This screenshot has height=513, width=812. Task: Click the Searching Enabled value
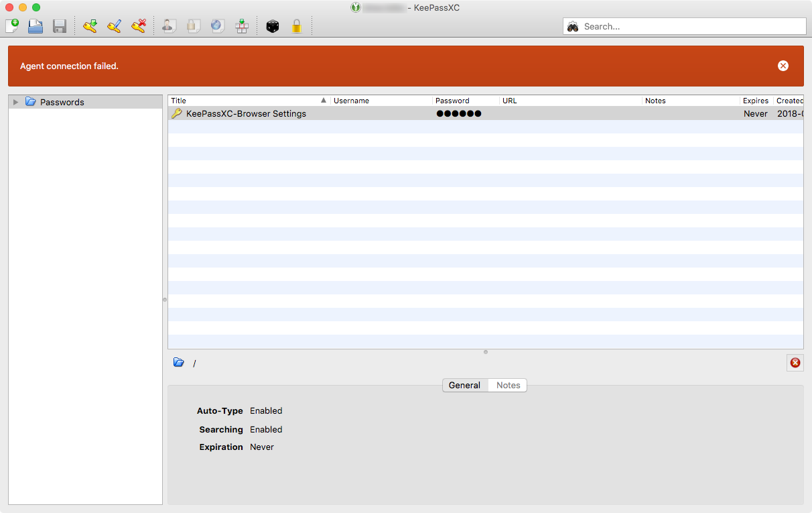coord(266,429)
